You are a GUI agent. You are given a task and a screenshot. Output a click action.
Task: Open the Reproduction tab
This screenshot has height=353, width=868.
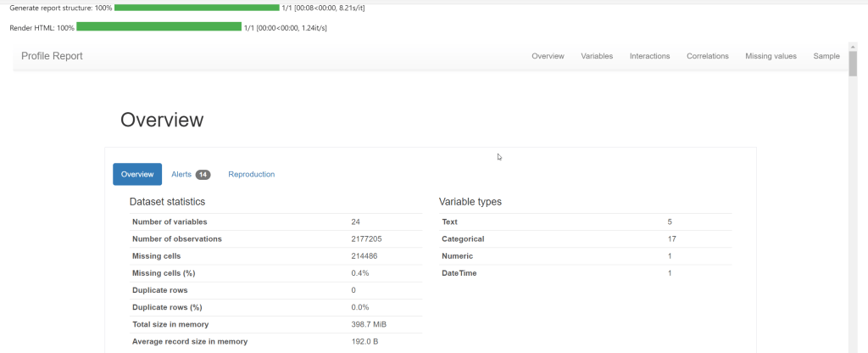point(251,174)
